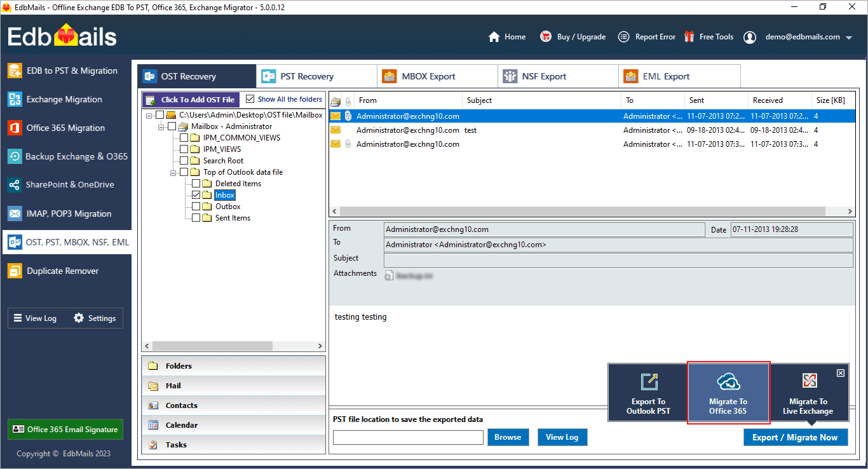Check Mailbox - Administrator checkbox

coord(172,126)
